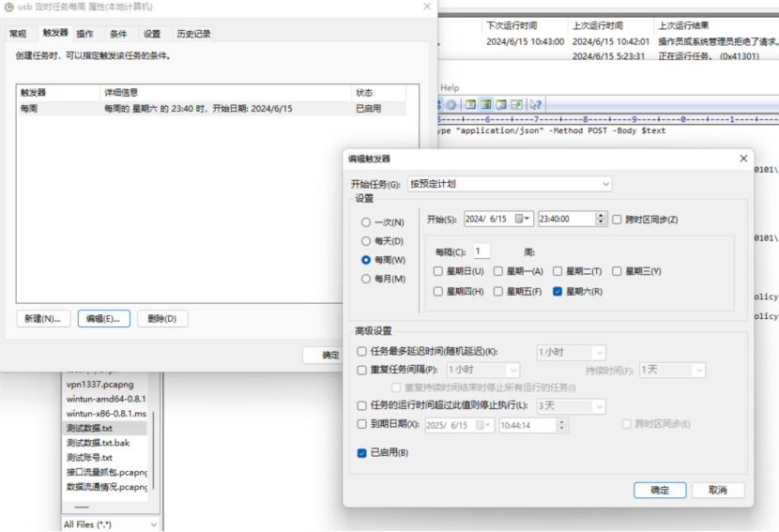Viewport: 779px width, 532px height.
Task: Click the window icon with blue check in the toolbar
Action: point(501,105)
